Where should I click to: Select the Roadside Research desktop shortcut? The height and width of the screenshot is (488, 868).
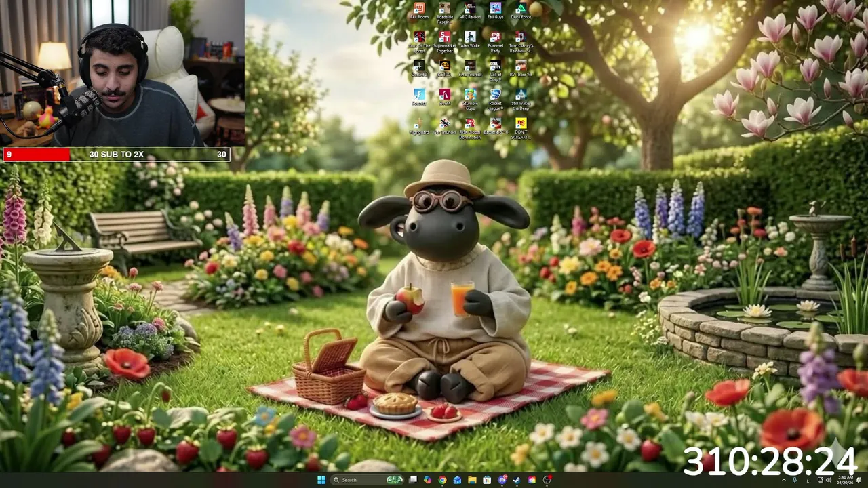(x=445, y=12)
